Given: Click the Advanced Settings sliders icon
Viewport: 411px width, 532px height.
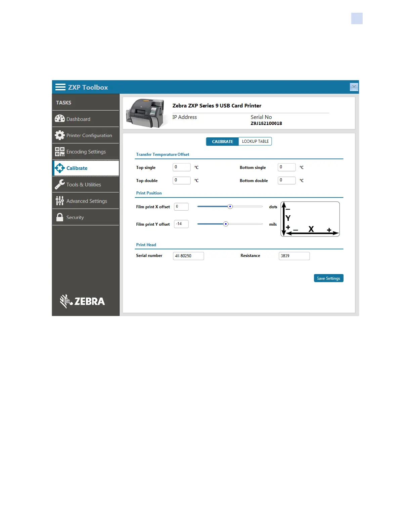Looking at the screenshot, I should 60,201.
